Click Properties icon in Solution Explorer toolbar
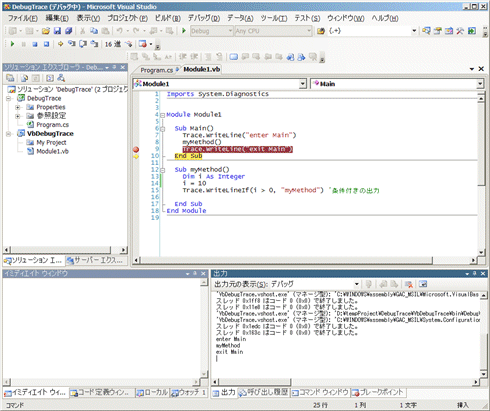Viewport: 490px width, 411px height. pyautogui.click(x=10, y=78)
